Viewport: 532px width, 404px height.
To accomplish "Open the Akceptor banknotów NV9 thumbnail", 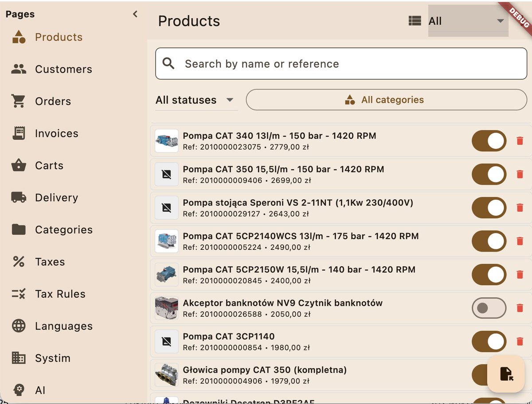I will coord(167,308).
